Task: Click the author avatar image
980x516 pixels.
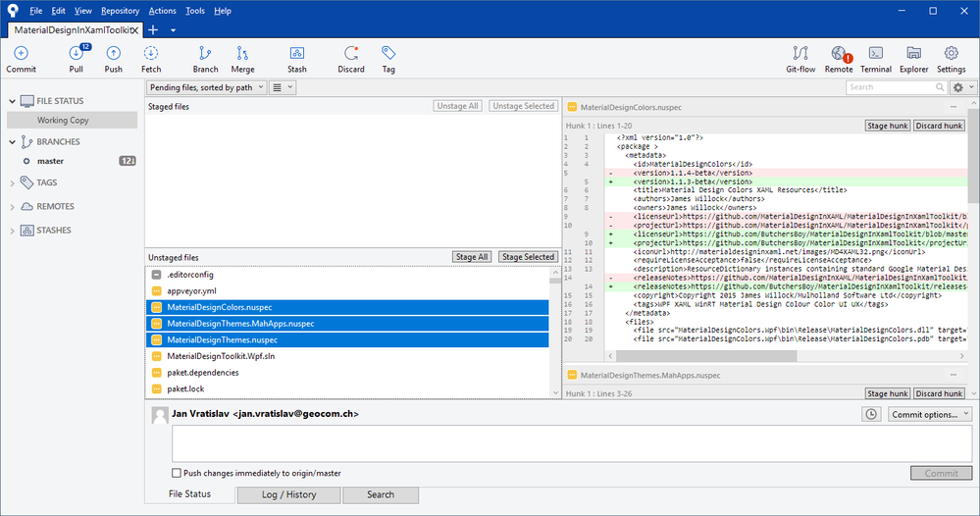Action: [160, 415]
